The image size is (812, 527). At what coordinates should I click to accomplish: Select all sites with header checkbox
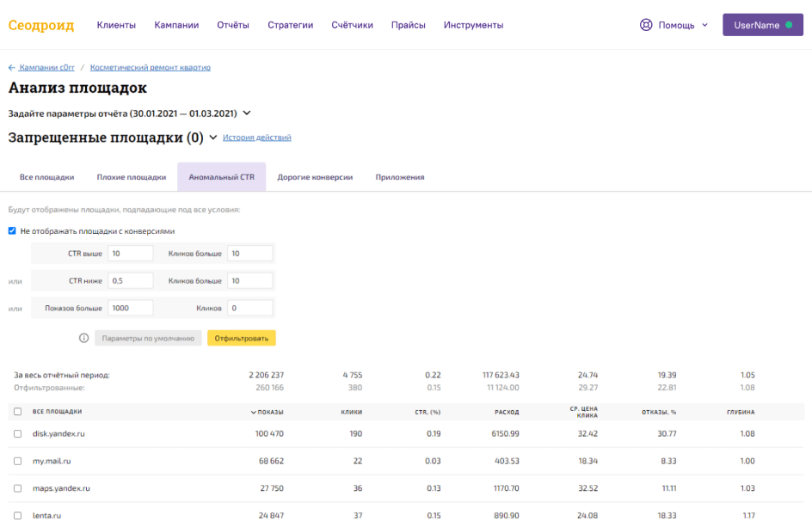pyautogui.click(x=18, y=412)
